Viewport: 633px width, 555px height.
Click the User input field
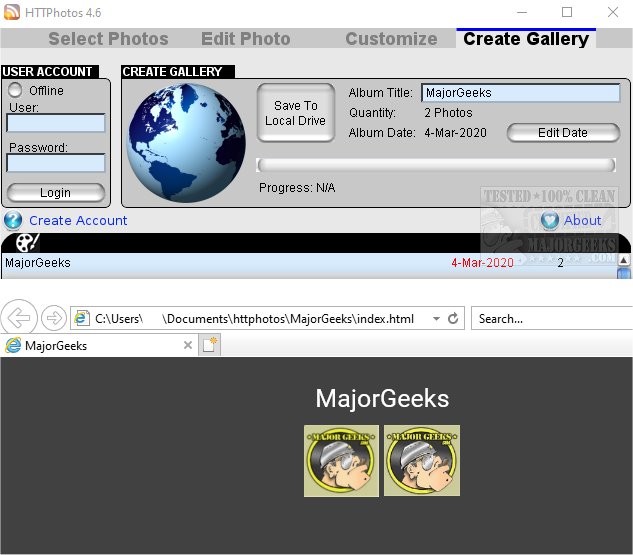click(x=56, y=123)
